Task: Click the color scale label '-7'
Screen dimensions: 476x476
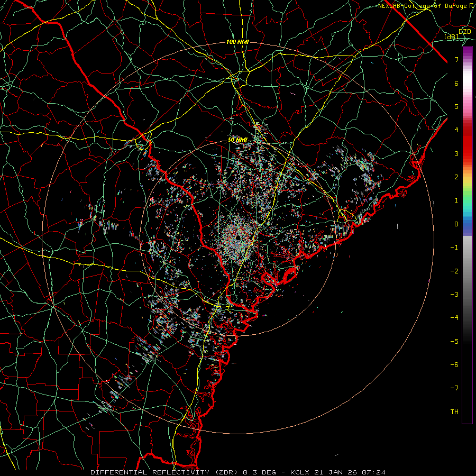Action: (x=454, y=388)
